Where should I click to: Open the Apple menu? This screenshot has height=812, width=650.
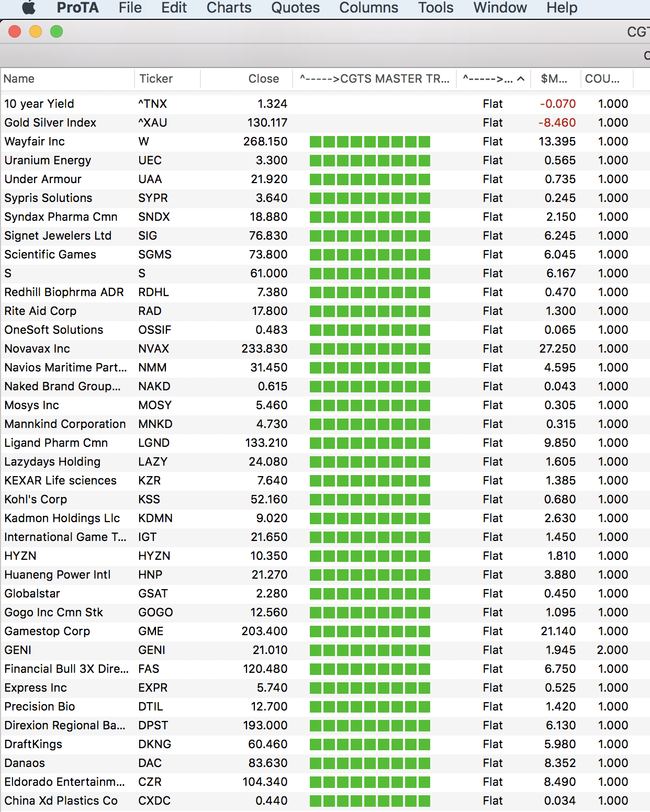(29, 8)
